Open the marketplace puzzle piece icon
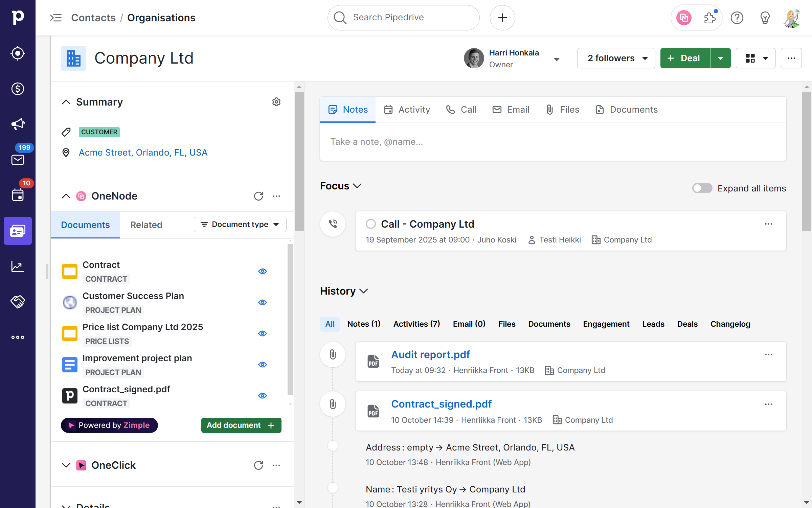Viewport: 812px width, 508px height. [x=709, y=18]
